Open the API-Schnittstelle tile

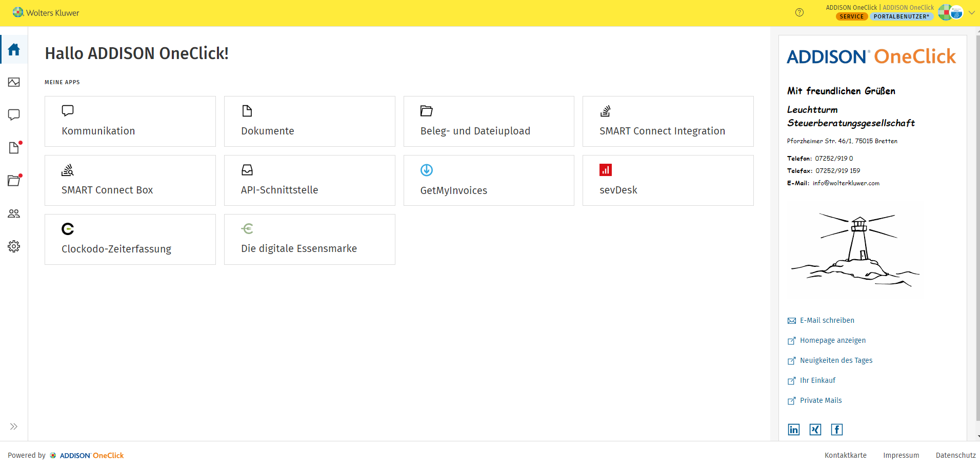pyautogui.click(x=310, y=180)
